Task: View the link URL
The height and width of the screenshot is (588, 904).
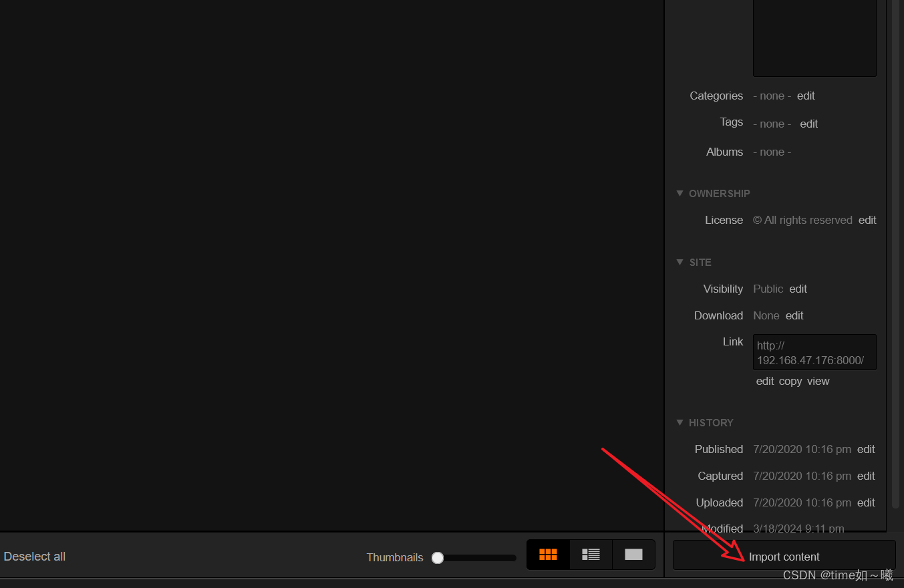Action: pos(818,381)
